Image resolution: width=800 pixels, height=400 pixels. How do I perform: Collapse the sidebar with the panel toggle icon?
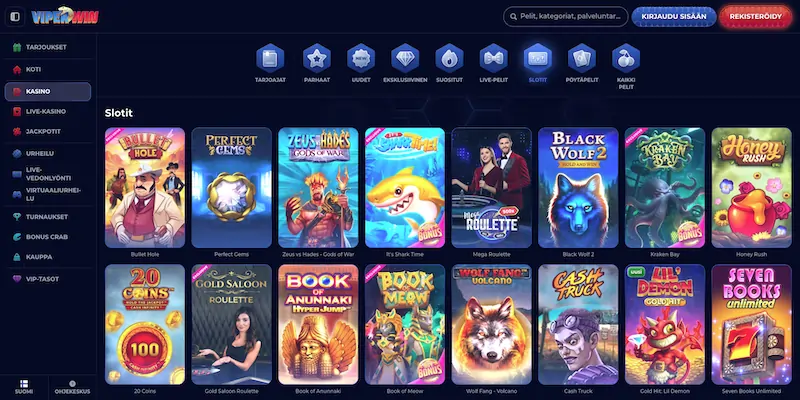coord(15,17)
